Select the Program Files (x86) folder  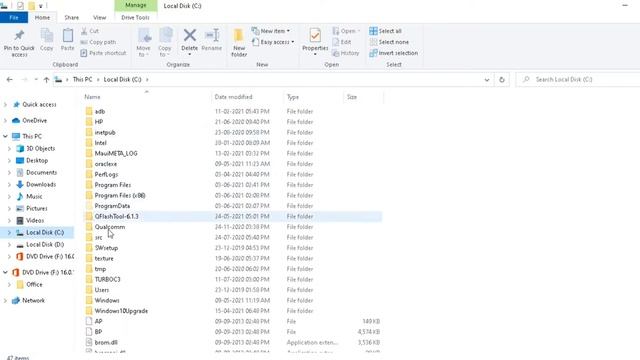[120, 196]
